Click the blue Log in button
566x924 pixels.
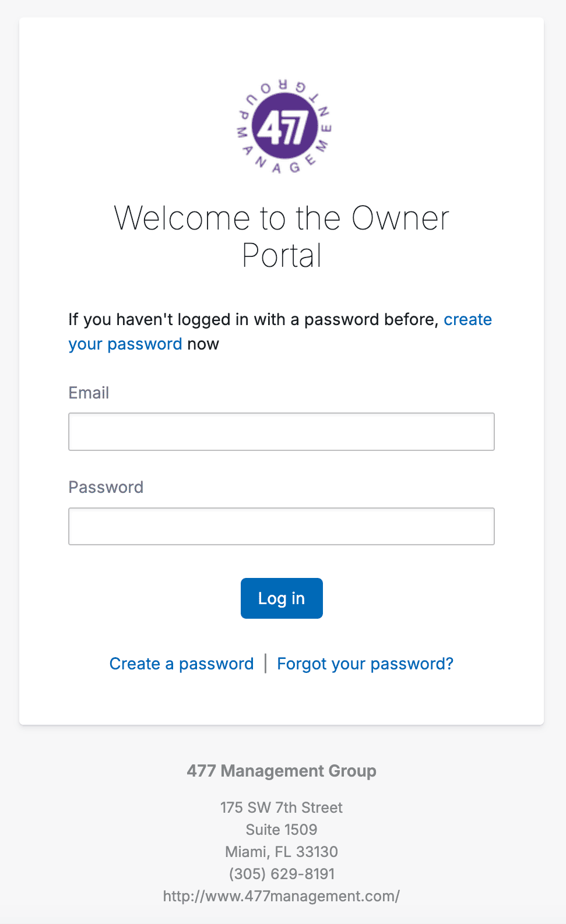click(282, 598)
